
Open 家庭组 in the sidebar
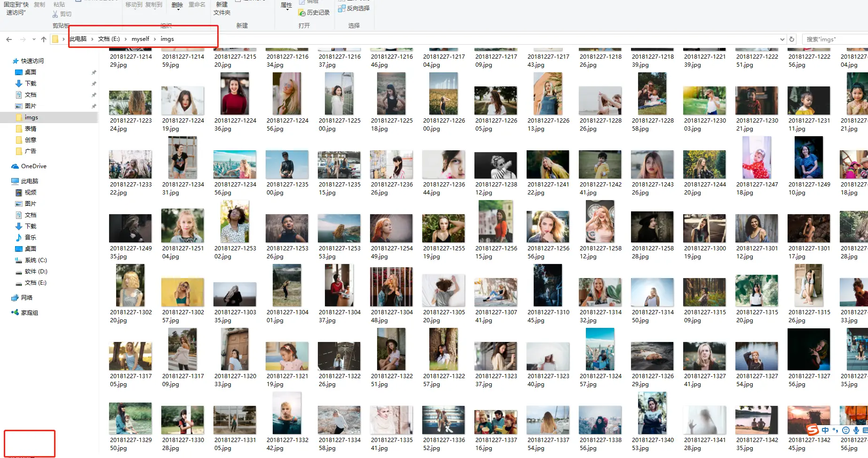click(24, 313)
